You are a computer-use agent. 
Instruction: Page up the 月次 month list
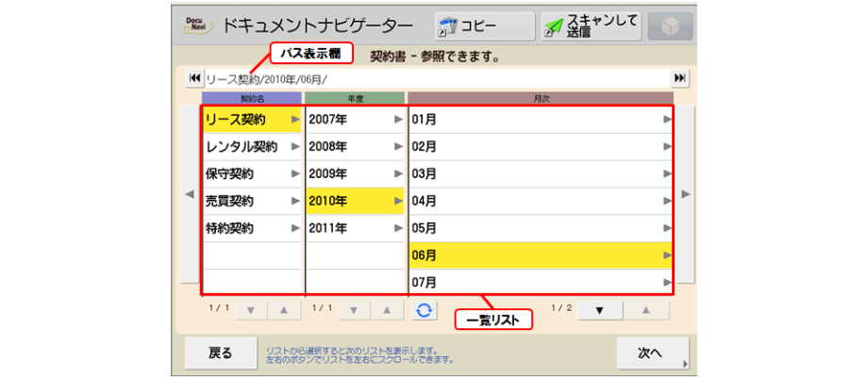[646, 309]
